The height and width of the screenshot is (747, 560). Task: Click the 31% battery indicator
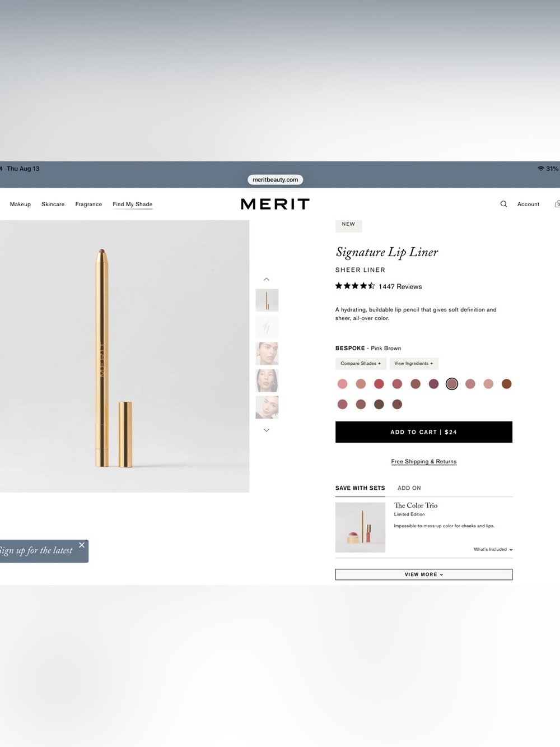pyautogui.click(x=552, y=169)
